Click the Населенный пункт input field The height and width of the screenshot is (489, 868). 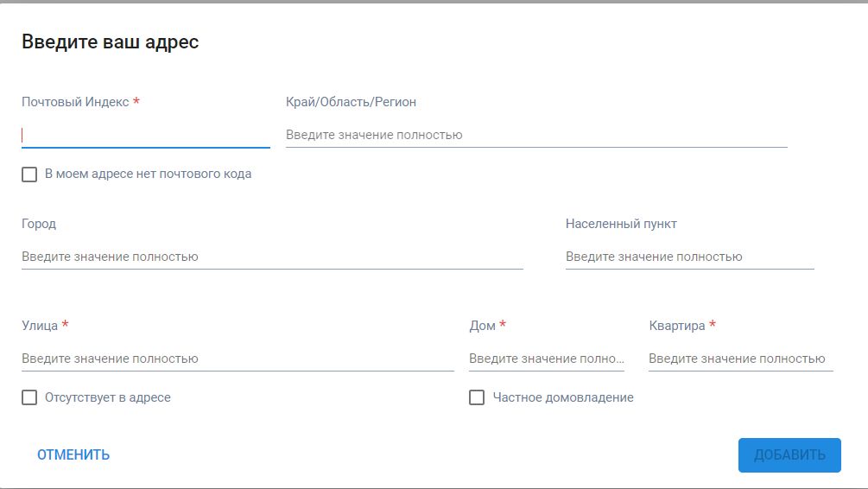(690, 257)
